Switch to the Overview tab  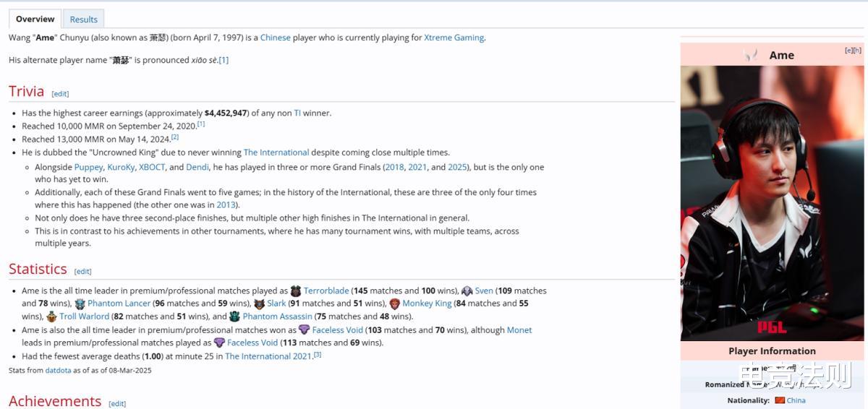35,19
